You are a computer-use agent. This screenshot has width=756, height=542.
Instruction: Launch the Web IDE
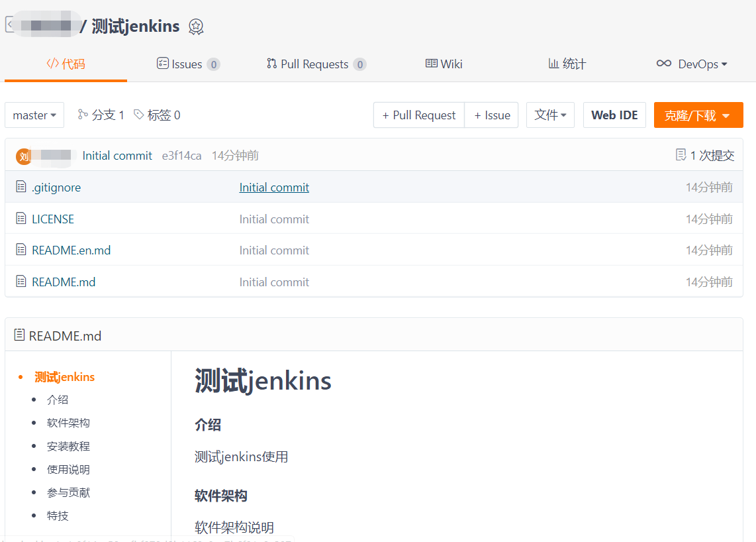pos(614,115)
